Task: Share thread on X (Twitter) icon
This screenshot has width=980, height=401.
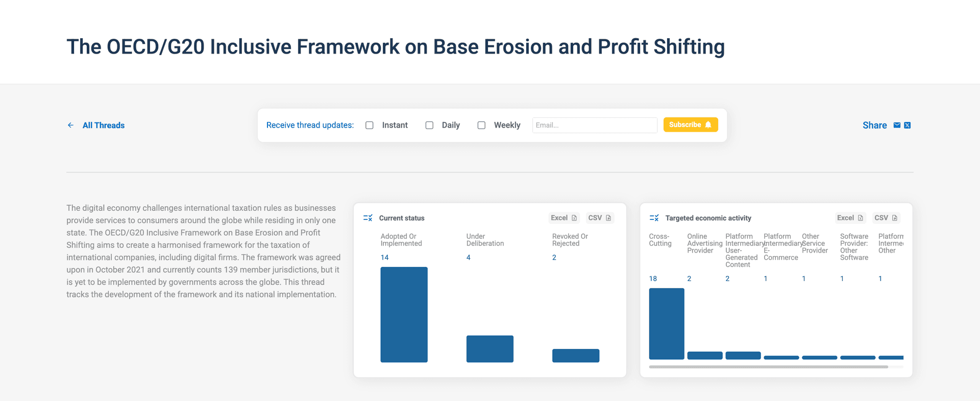Action: point(907,125)
